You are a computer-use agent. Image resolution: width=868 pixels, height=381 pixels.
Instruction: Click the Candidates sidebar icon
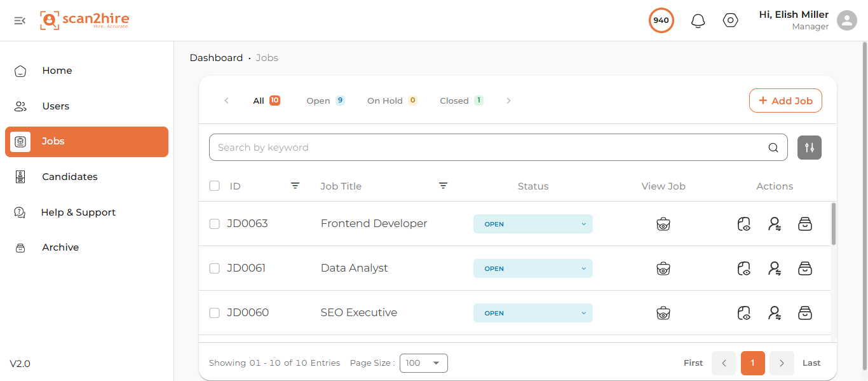tap(20, 177)
